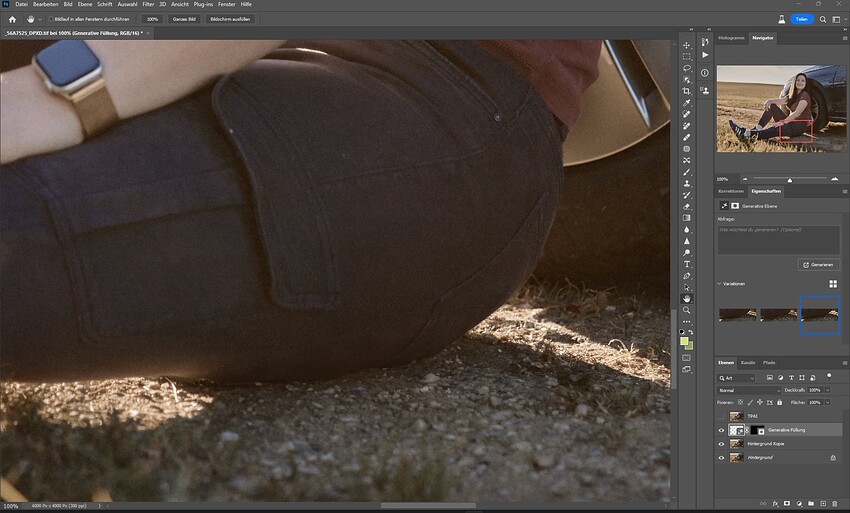The height and width of the screenshot is (513, 850).
Task: Activate the Type tool
Action: (x=687, y=264)
